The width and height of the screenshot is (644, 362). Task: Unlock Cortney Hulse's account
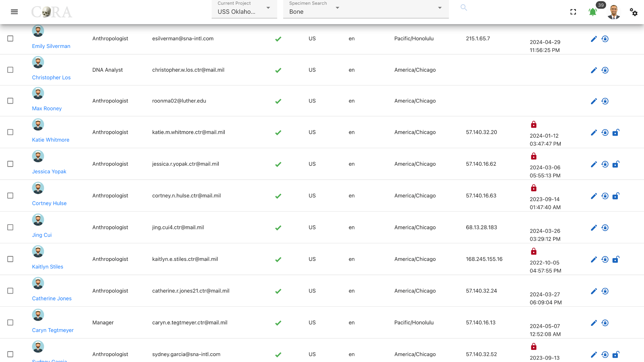click(616, 196)
